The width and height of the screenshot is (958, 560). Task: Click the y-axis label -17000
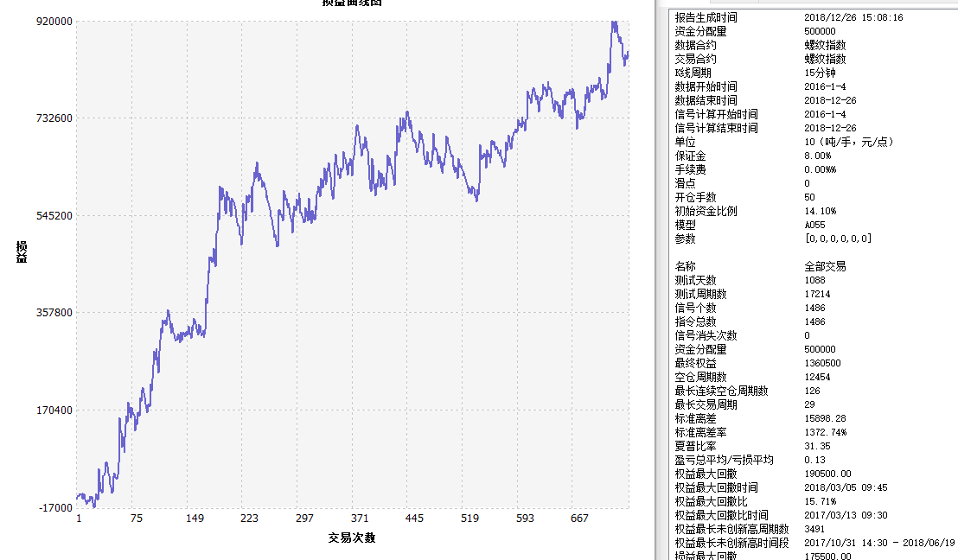[55, 508]
